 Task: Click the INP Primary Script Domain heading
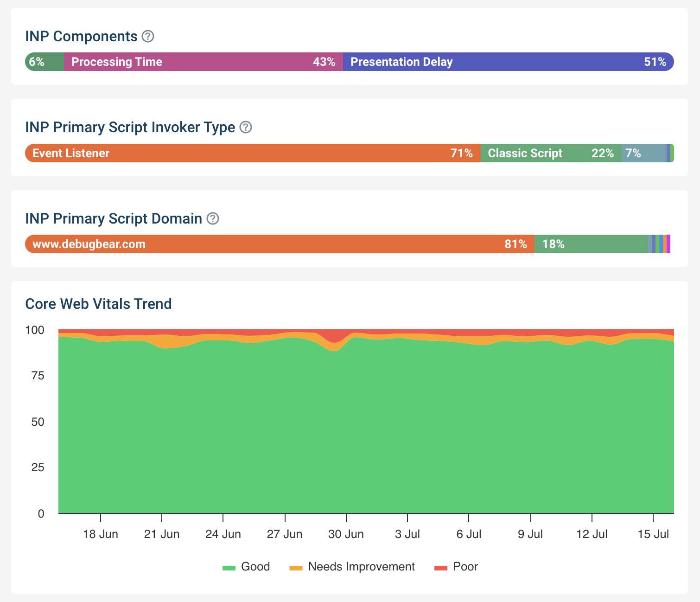tap(114, 218)
